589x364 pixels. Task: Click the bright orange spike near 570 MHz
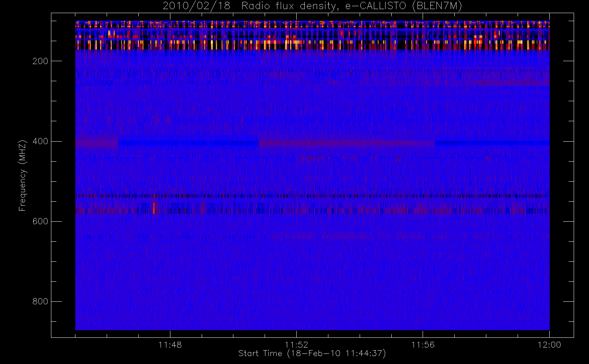tap(154, 208)
